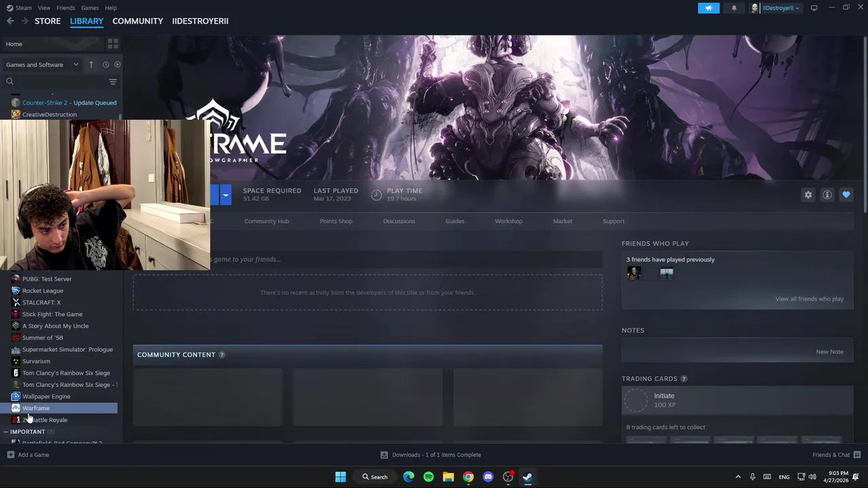
Task: Open Trading Cards help question mark
Action: click(x=684, y=379)
